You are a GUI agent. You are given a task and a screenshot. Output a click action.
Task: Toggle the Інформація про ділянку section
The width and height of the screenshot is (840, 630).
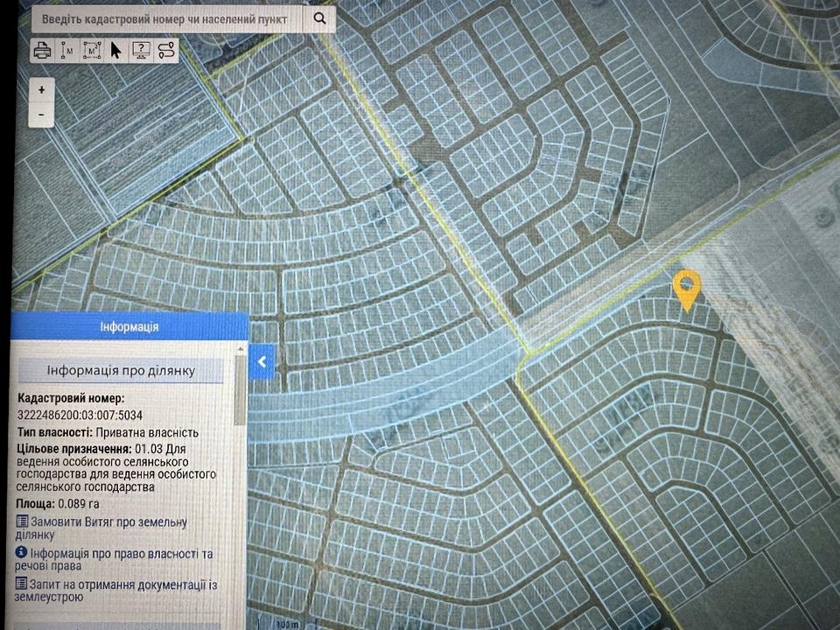point(121,370)
